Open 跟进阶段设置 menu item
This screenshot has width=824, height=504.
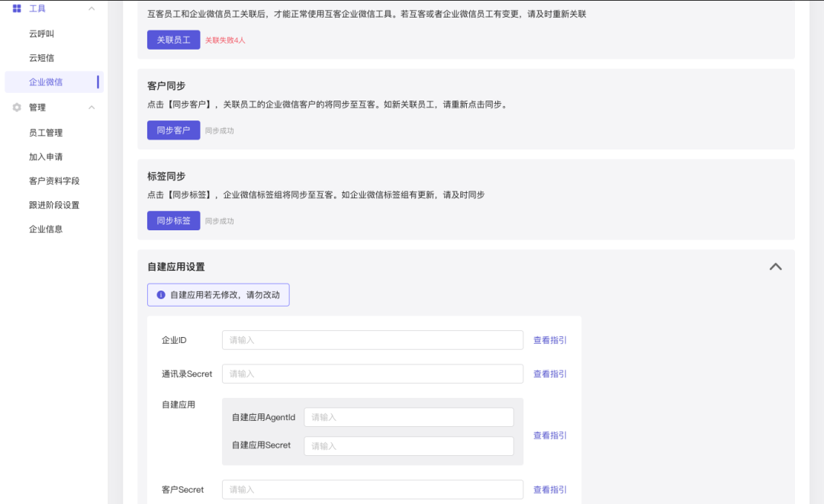54,205
